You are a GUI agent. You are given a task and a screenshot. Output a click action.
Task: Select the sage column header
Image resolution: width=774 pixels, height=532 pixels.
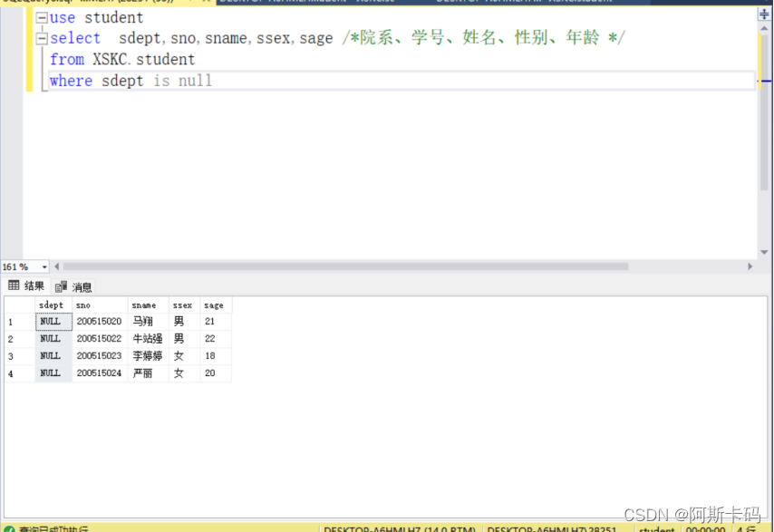coord(216,305)
